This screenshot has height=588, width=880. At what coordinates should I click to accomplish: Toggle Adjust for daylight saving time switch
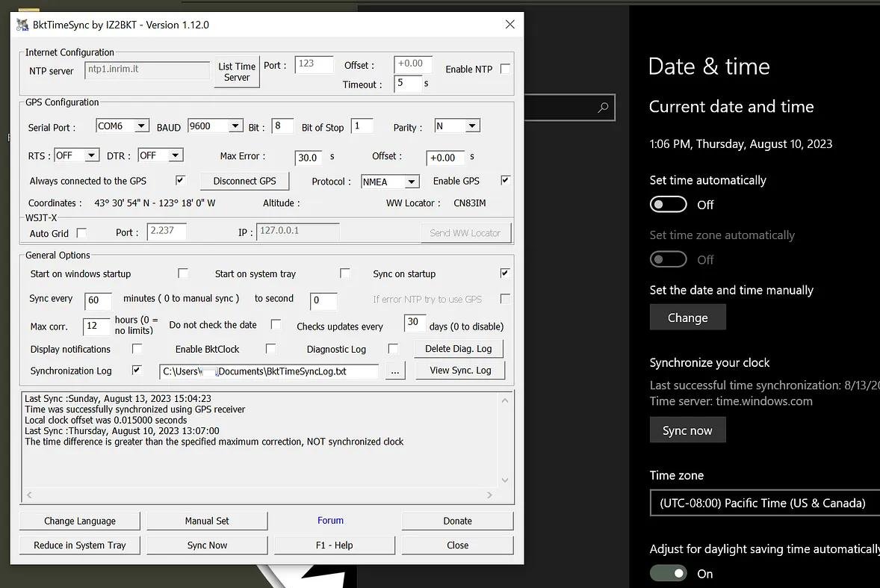coord(668,573)
